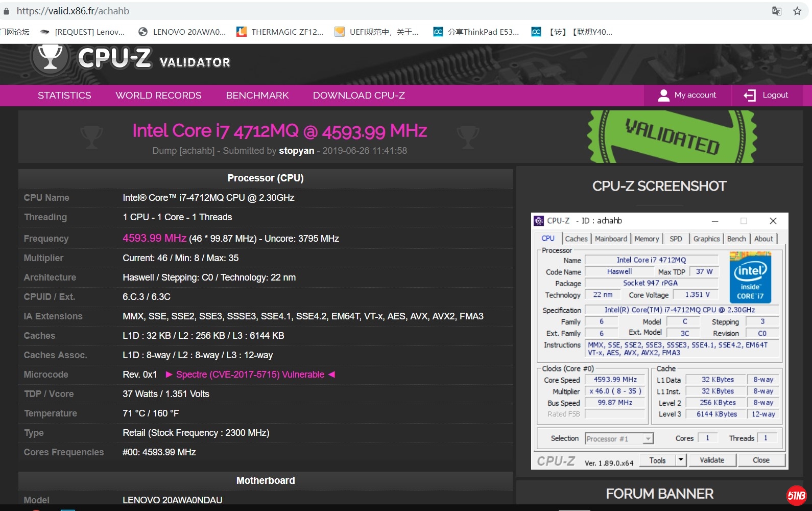Click the 51NB red badge icon
Screen dimensions: 812x511
[x=796, y=495]
